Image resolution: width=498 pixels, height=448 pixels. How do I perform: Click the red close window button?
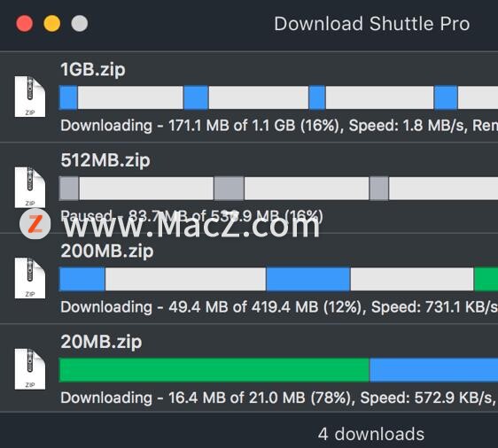[25, 24]
